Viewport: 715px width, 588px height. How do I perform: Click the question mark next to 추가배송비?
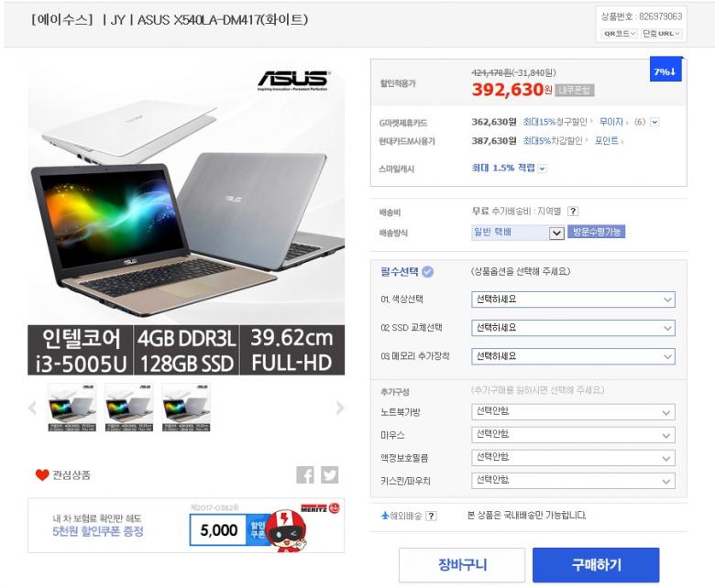(573, 211)
